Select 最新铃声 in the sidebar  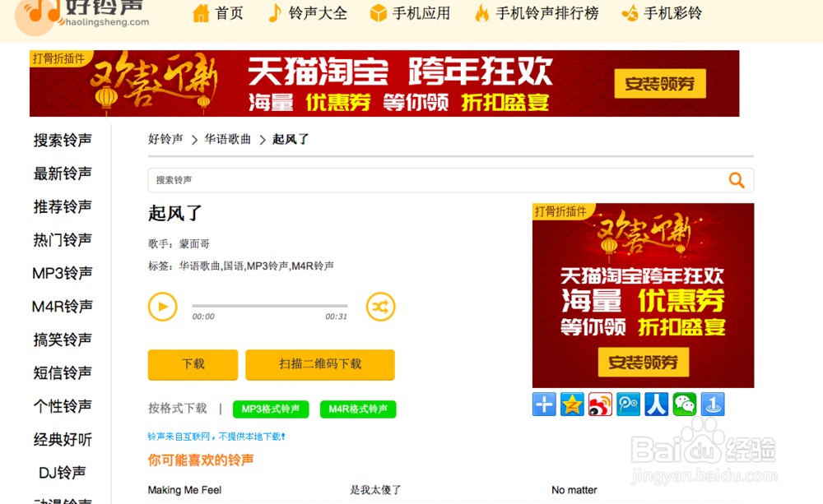63,173
